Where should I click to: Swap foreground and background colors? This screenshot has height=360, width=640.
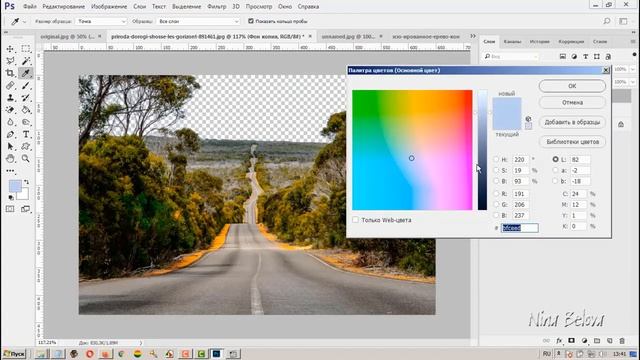27,182
